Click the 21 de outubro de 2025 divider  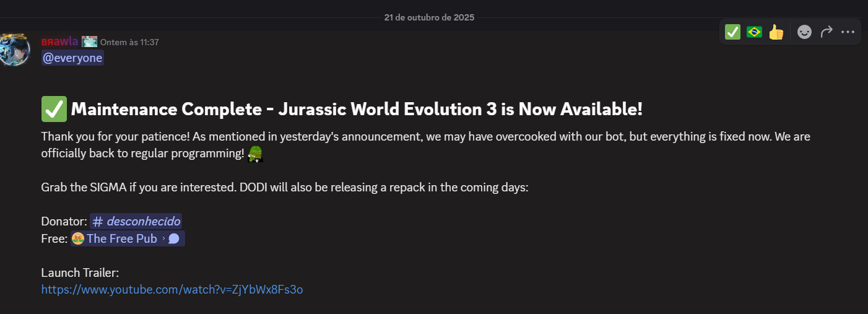tap(429, 17)
